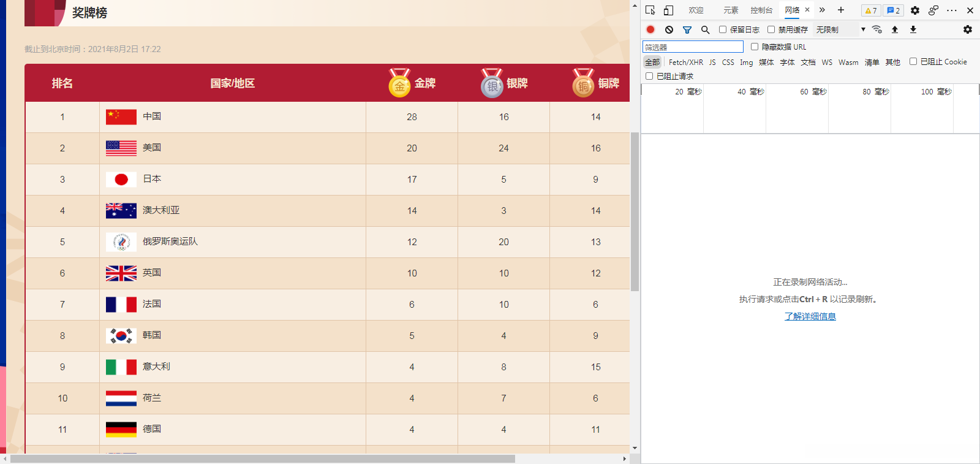Click the South Korea flag icon

pyautogui.click(x=121, y=335)
